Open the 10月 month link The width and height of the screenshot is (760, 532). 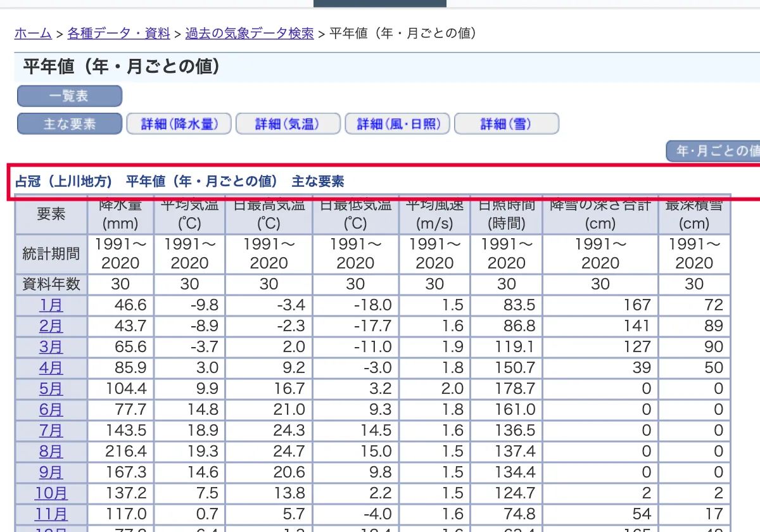[x=51, y=493]
